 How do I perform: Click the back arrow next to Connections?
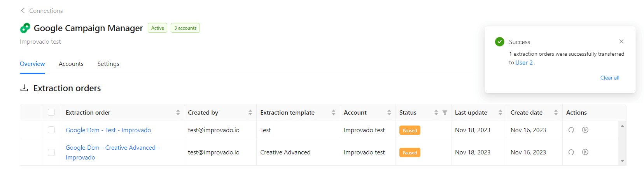[23, 11]
